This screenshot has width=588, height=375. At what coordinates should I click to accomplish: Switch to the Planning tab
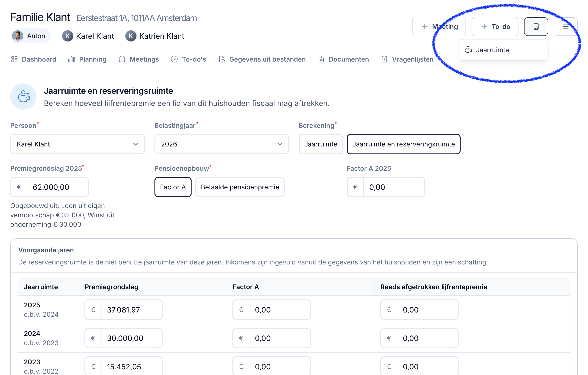click(x=87, y=59)
